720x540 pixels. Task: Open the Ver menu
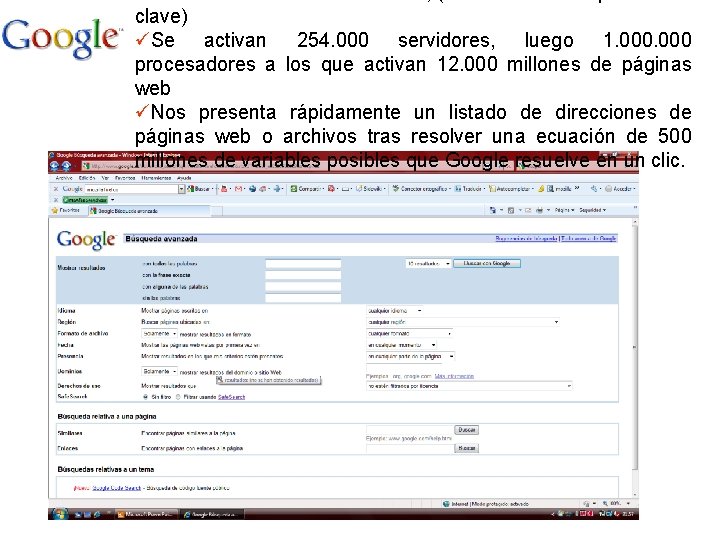[x=105, y=178]
